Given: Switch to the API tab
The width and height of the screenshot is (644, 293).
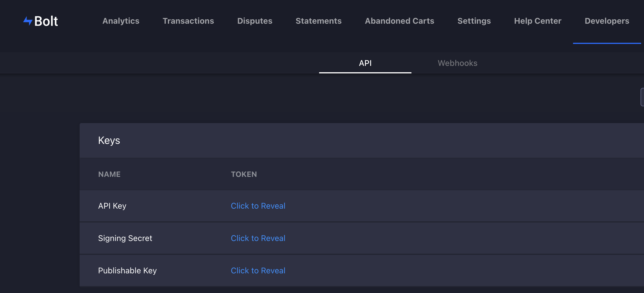Looking at the screenshot, I should (x=365, y=63).
